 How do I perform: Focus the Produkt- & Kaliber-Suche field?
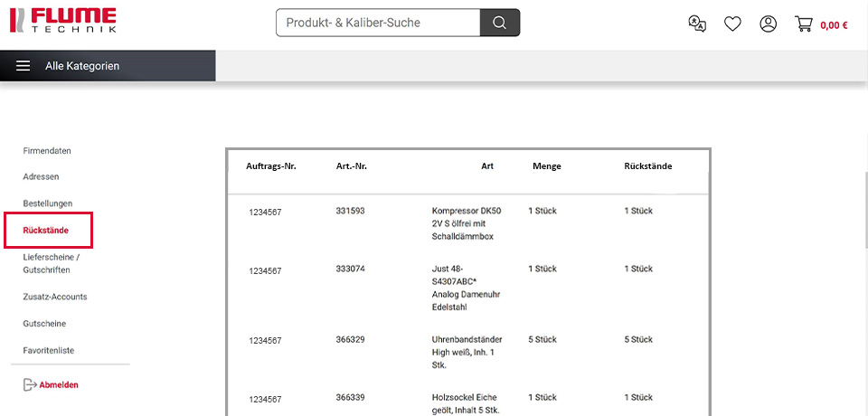pyautogui.click(x=377, y=23)
